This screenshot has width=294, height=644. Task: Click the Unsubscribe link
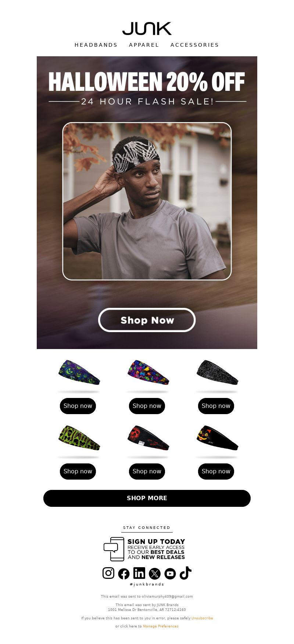[x=202, y=618]
